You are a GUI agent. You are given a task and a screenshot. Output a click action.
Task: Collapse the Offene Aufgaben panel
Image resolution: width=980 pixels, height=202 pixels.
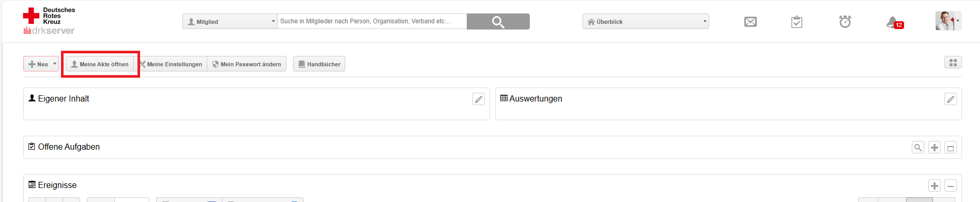(x=951, y=148)
